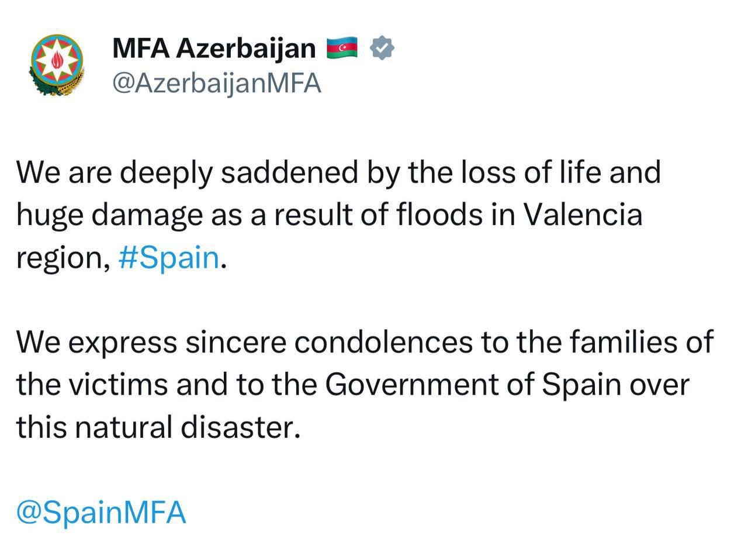This screenshot has width=748, height=560.
Task: Click the flame symbol at avatar center
Action: coord(57,60)
